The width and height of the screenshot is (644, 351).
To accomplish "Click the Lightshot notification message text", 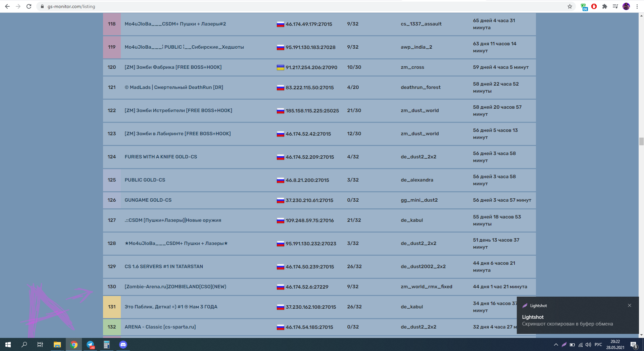I will [567, 324].
